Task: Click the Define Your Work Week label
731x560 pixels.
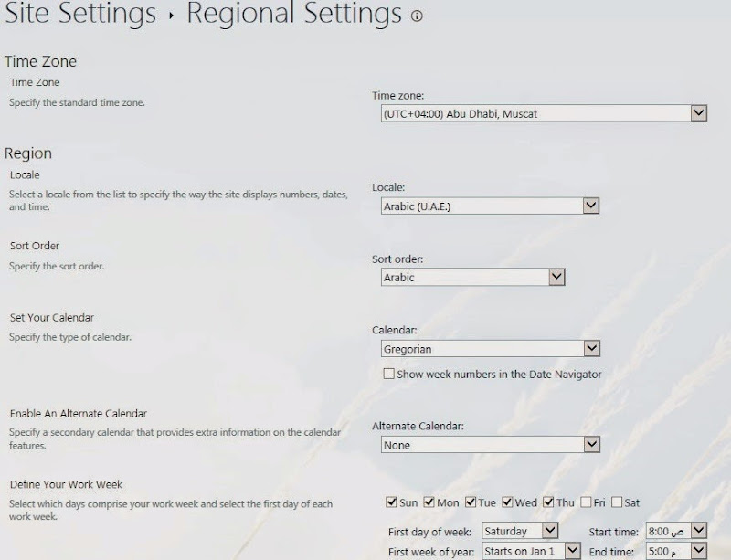Action: 66,484
